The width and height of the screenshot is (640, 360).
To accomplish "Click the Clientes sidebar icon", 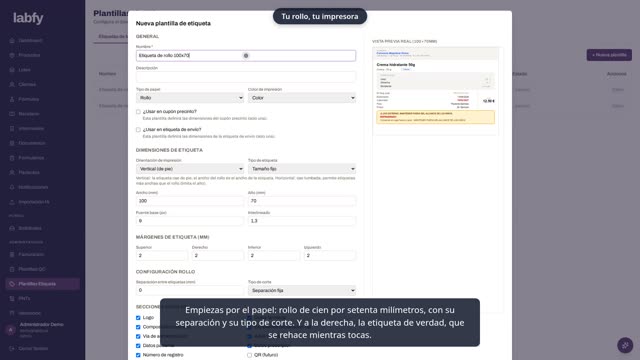I will [12, 84].
